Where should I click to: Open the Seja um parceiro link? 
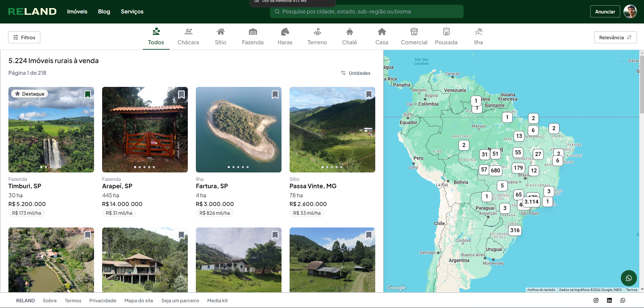180,301
